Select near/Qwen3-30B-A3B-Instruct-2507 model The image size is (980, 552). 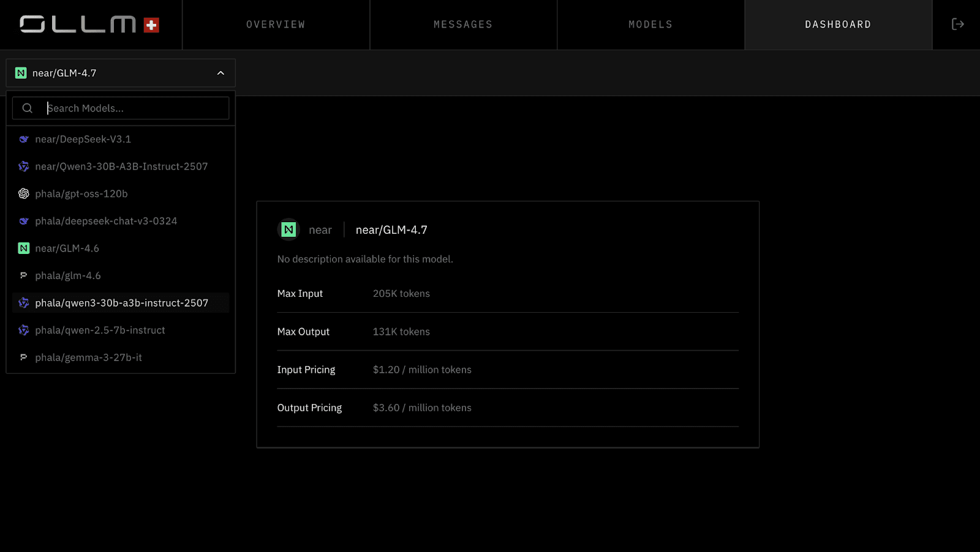[121, 166]
